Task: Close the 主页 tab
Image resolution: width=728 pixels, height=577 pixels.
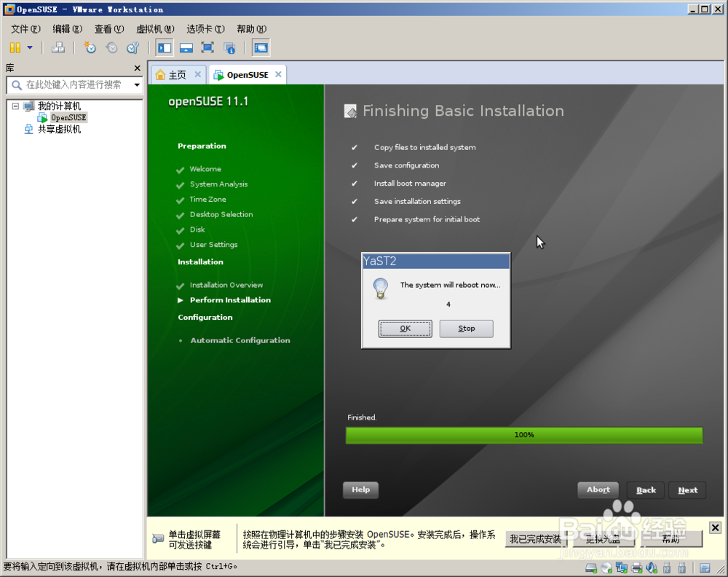Action: point(198,74)
